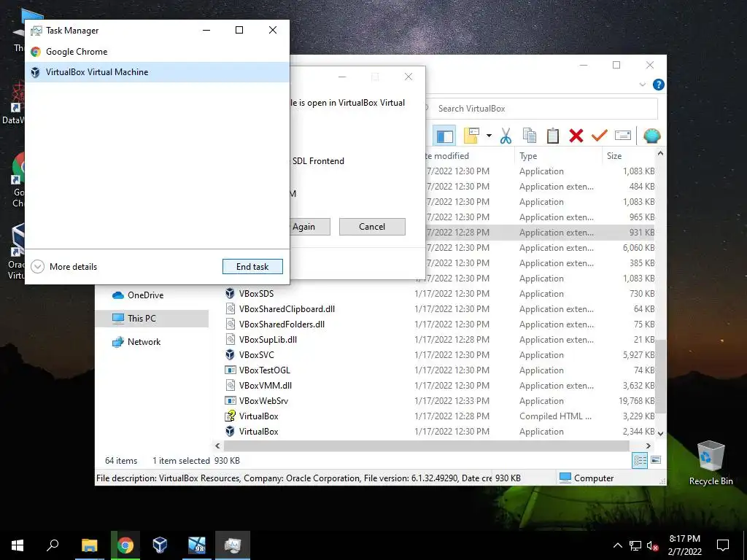Select VBoxSupLib.dll file
747x560 pixels.
coord(268,340)
